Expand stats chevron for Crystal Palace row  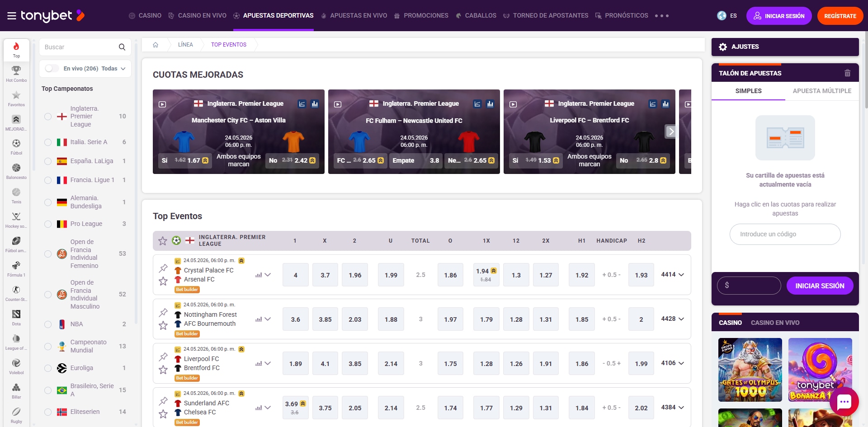pos(268,275)
